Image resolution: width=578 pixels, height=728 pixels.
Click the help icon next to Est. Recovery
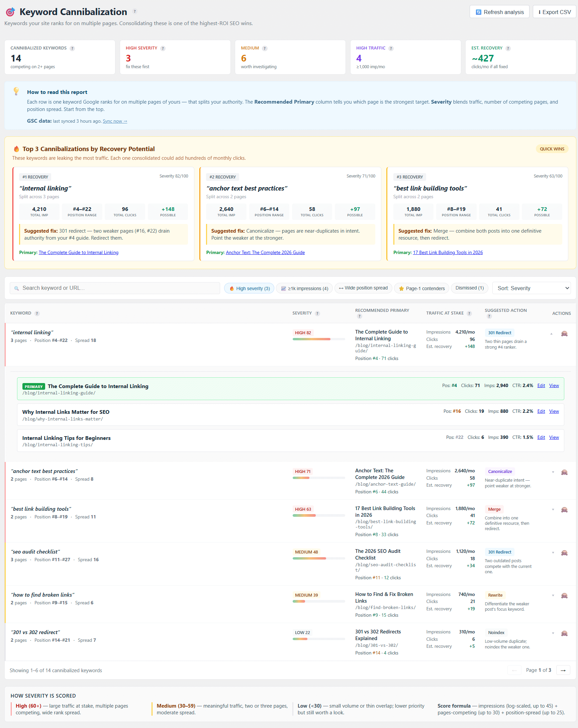pyautogui.click(x=508, y=48)
